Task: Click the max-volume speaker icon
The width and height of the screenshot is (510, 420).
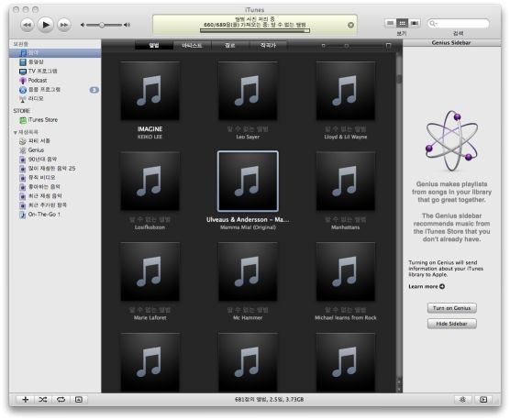Action: [127, 25]
